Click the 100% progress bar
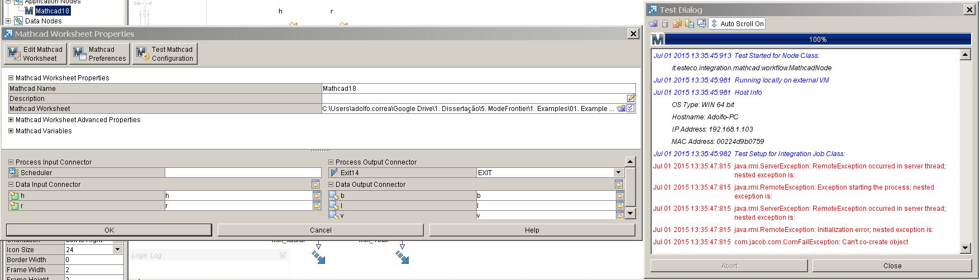Viewport: 980px width, 280px height. [x=818, y=40]
